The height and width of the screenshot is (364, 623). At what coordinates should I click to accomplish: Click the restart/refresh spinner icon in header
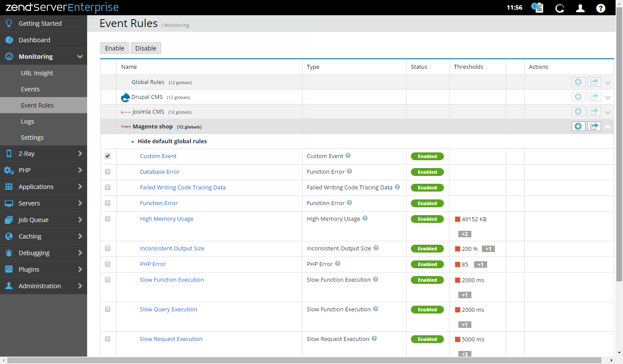[x=560, y=8]
